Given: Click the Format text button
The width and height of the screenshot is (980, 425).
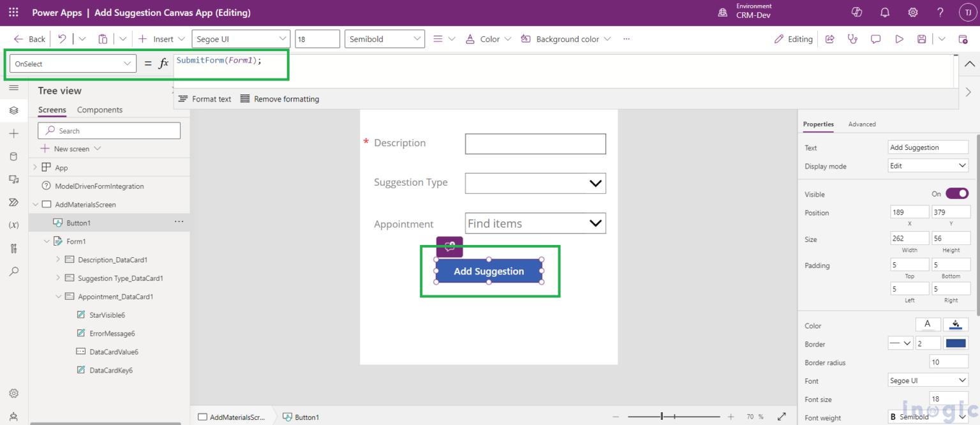Looking at the screenshot, I should click(205, 99).
